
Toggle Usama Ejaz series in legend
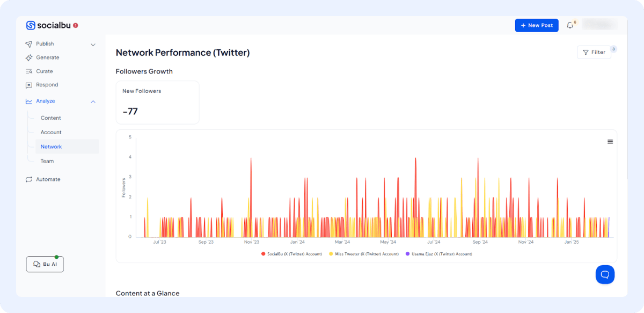[x=438, y=254]
